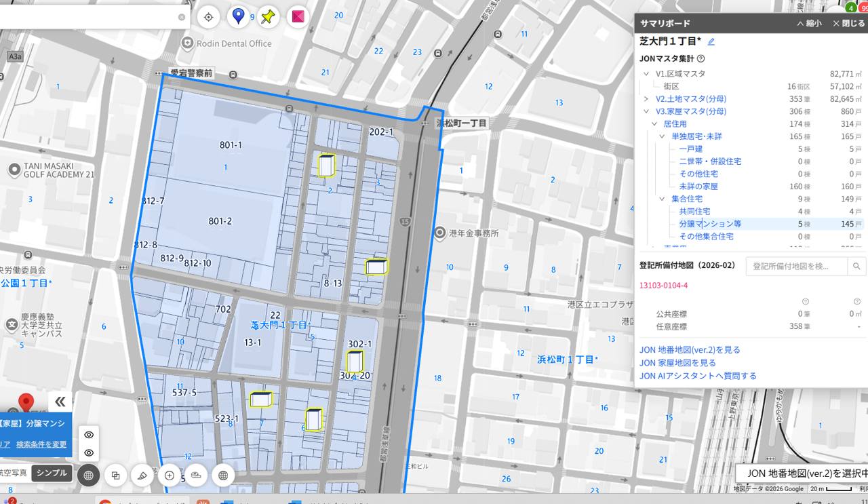Minimize the summary board with 縮小
This screenshot has width=868, height=504.
[809, 23]
